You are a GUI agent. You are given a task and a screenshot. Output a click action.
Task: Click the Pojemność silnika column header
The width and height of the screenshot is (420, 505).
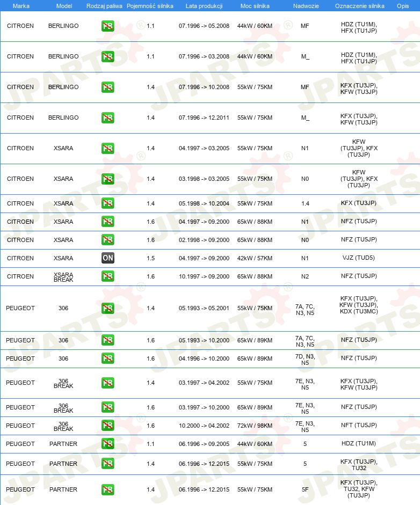150,6
